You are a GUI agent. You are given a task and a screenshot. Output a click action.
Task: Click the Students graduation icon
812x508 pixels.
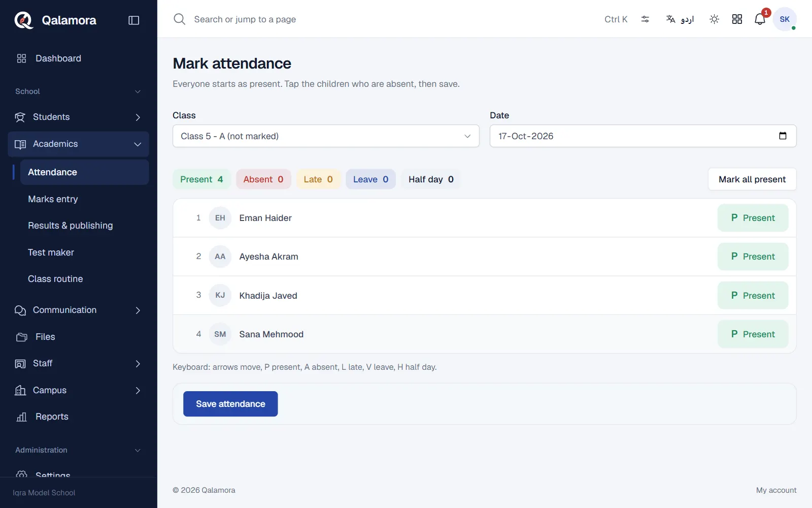coord(20,117)
